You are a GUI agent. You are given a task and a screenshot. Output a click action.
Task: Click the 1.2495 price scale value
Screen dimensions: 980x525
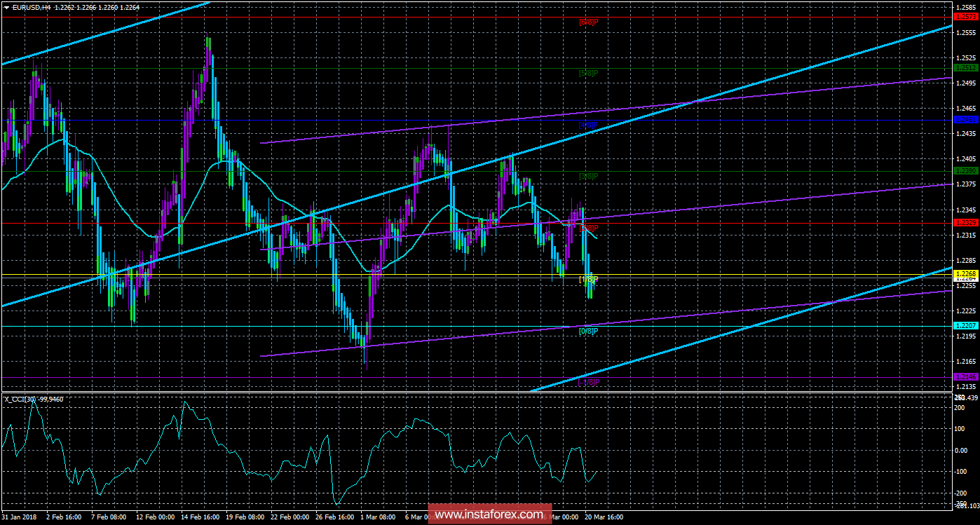pyautogui.click(x=965, y=83)
